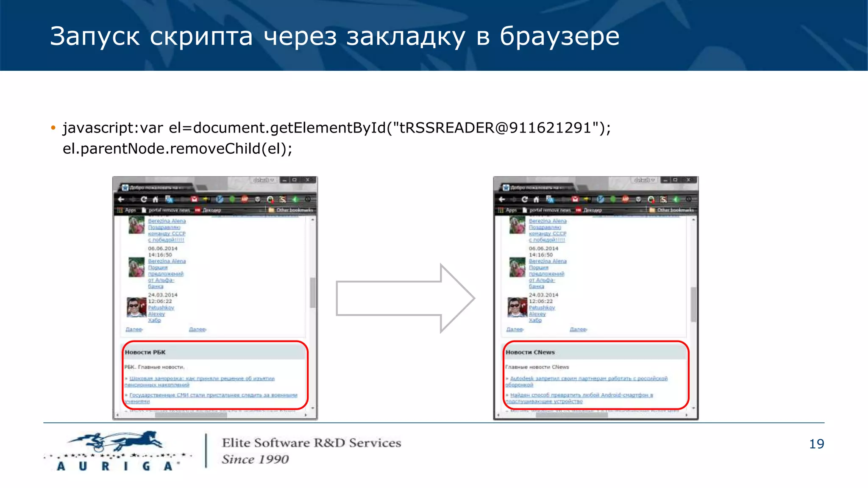The height and width of the screenshot is (488, 868).
Task: Open red mail extension icon in right browser
Action: (575, 199)
